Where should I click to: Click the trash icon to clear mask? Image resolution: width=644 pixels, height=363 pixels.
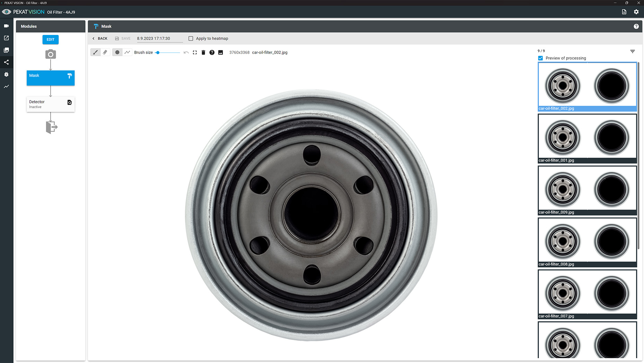(203, 52)
